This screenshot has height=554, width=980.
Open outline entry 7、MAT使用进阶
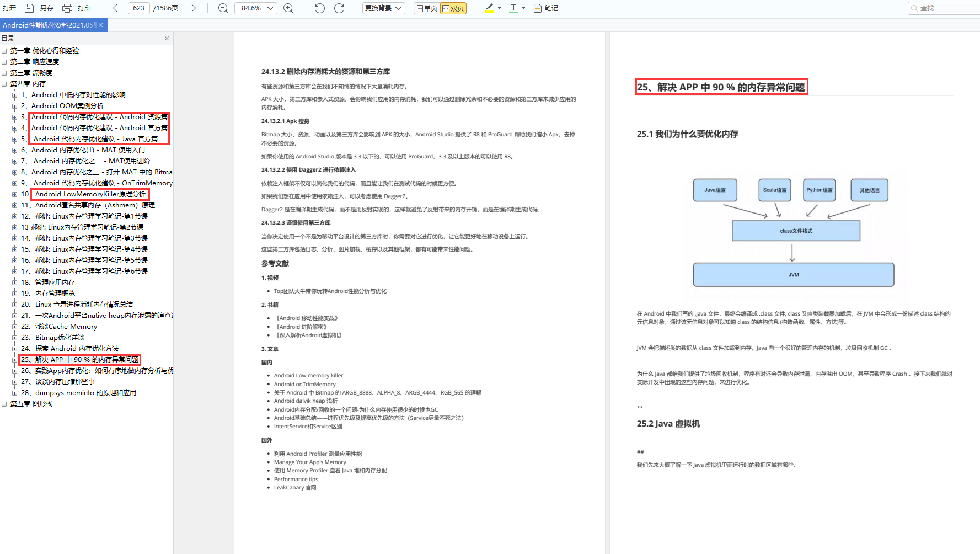(85, 161)
